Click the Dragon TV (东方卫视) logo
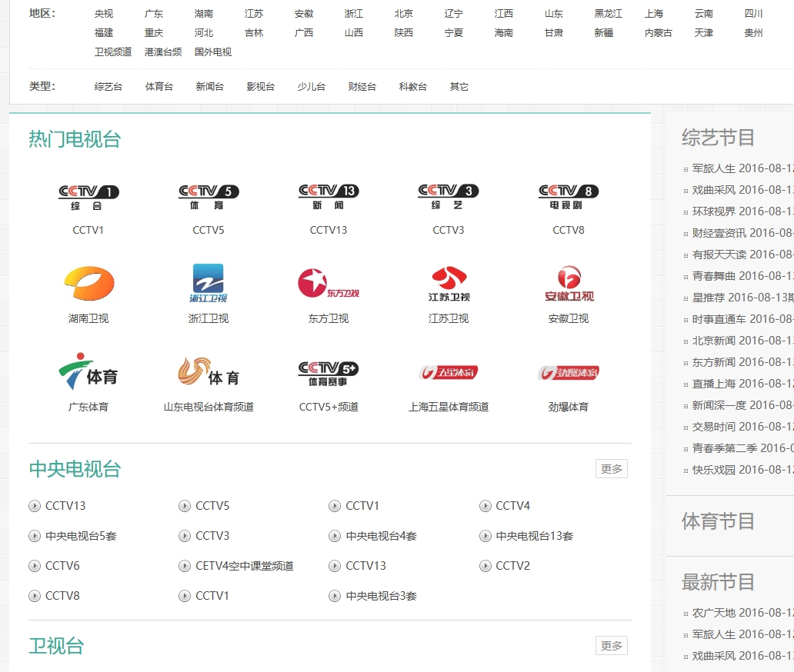794x672 pixels. click(329, 284)
